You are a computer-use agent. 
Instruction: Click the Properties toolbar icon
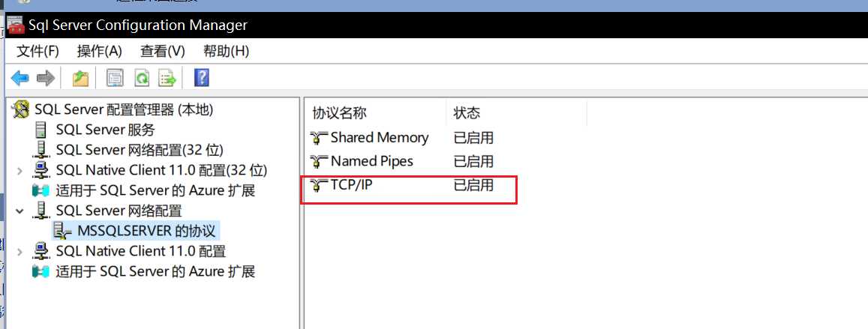coord(115,78)
